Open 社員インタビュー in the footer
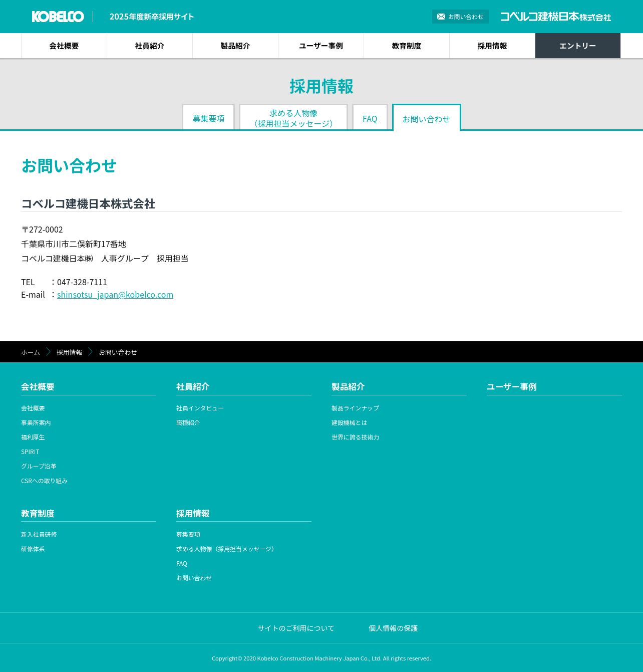 tap(200, 408)
